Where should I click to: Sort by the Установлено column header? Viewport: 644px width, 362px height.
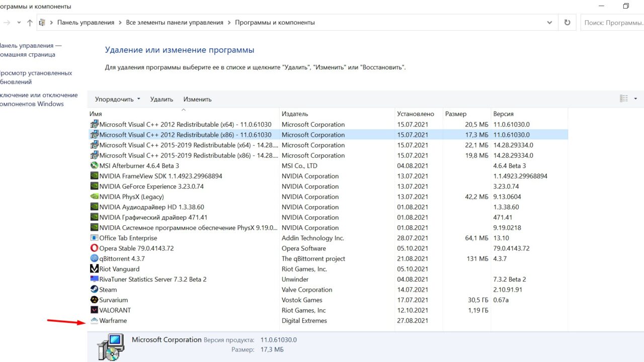pos(415,114)
